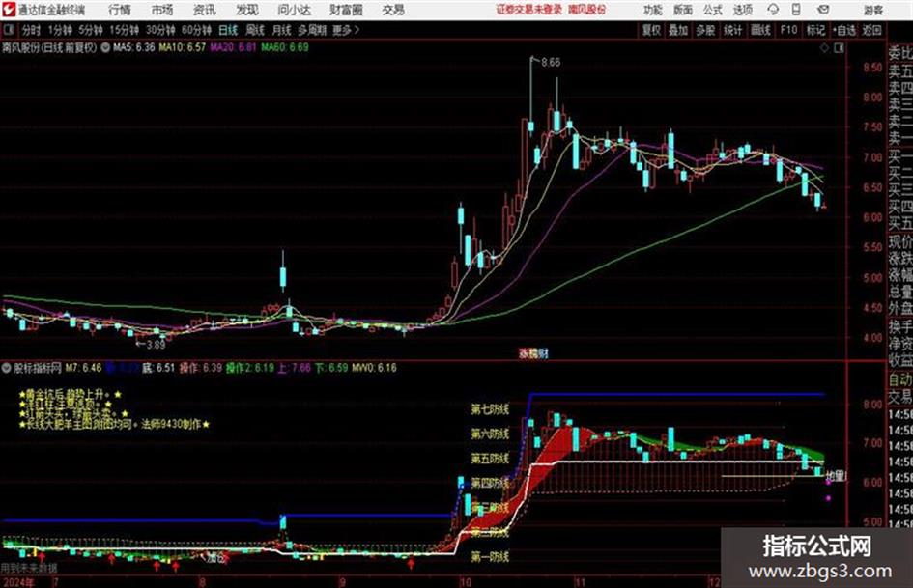Switch to the 1分钟 period tab

tap(60, 30)
